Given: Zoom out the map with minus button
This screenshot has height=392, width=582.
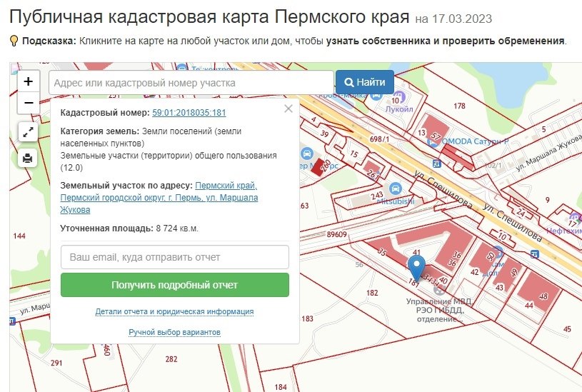Looking at the screenshot, I should [x=29, y=102].
